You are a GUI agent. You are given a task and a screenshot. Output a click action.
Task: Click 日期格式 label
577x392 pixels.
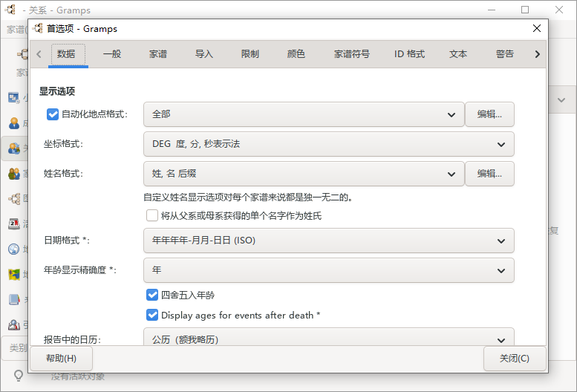tap(67, 240)
